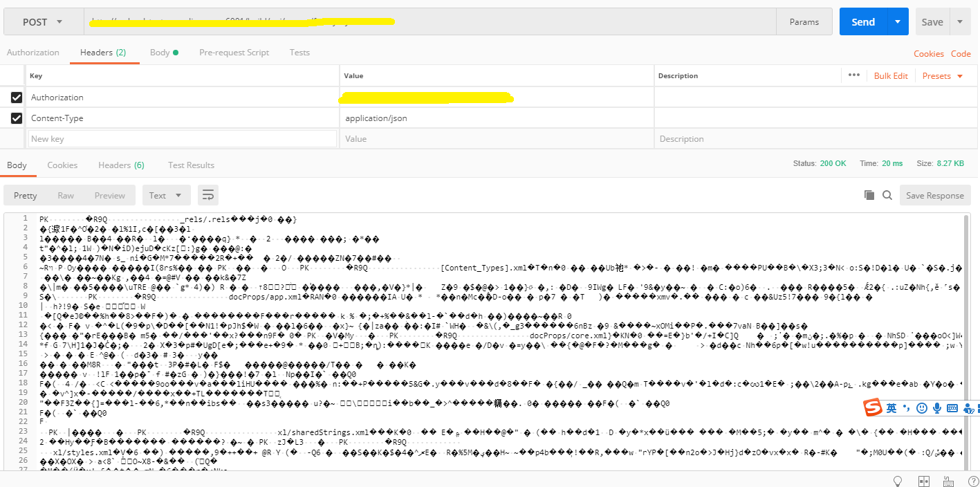The image size is (980, 487).
Task: Select the Preview view mode
Action: [110, 196]
